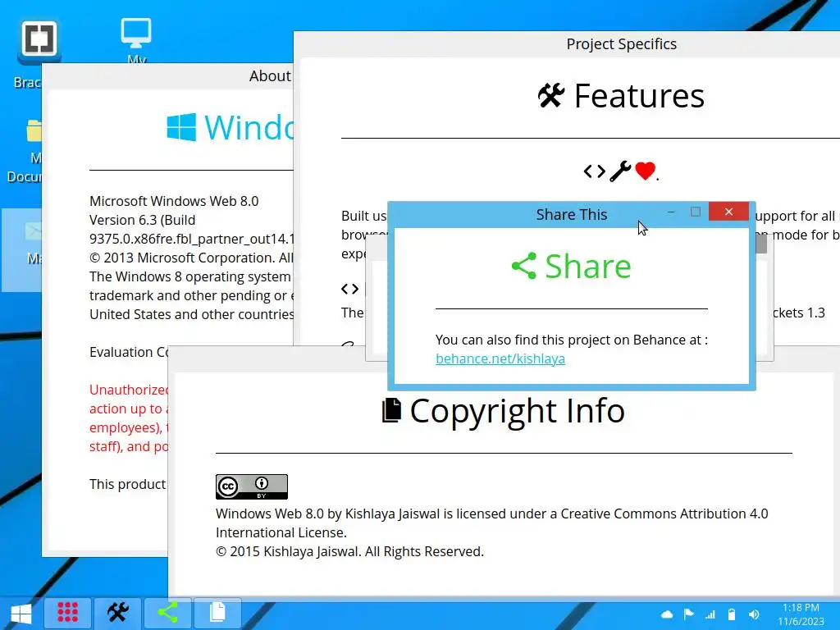This screenshot has height=630, width=840.
Task: Click the small code brackets icon at left of Project Specifics
Action: click(x=349, y=290)
